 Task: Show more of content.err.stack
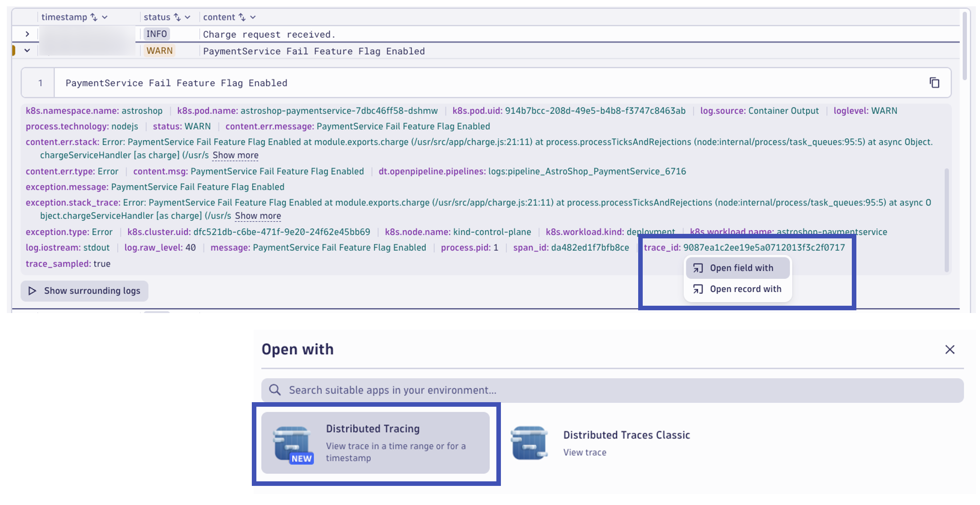(x=235, y=155)
